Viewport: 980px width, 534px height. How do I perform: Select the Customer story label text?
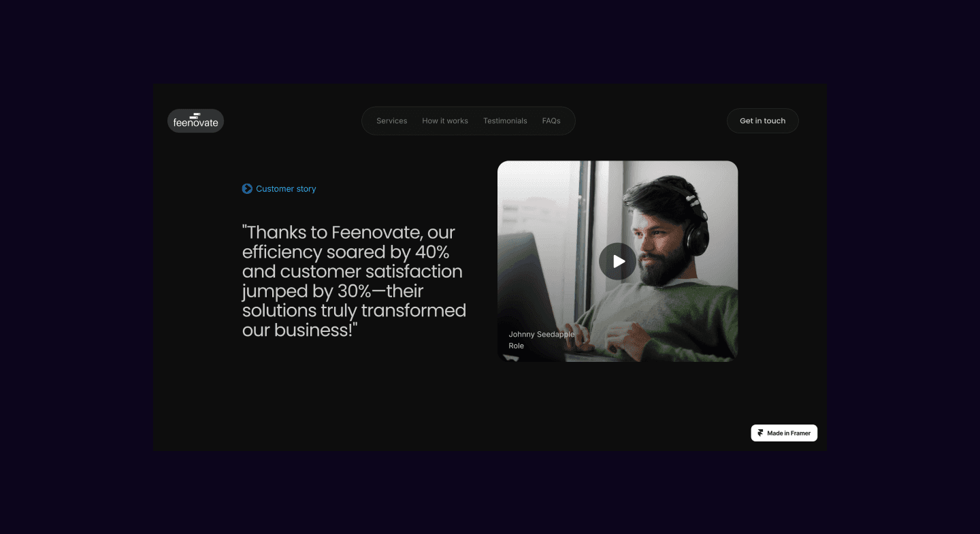click(x=286, y=189)
